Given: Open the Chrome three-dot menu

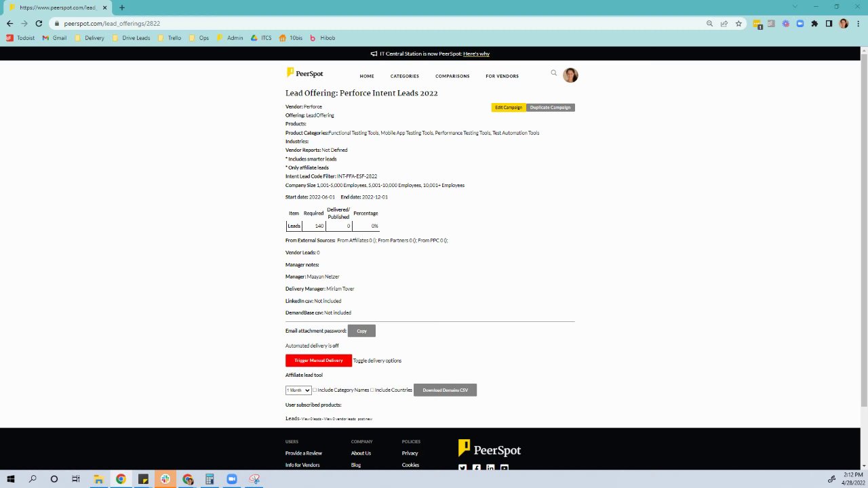Looking at the screenshot, I should 858,23.
